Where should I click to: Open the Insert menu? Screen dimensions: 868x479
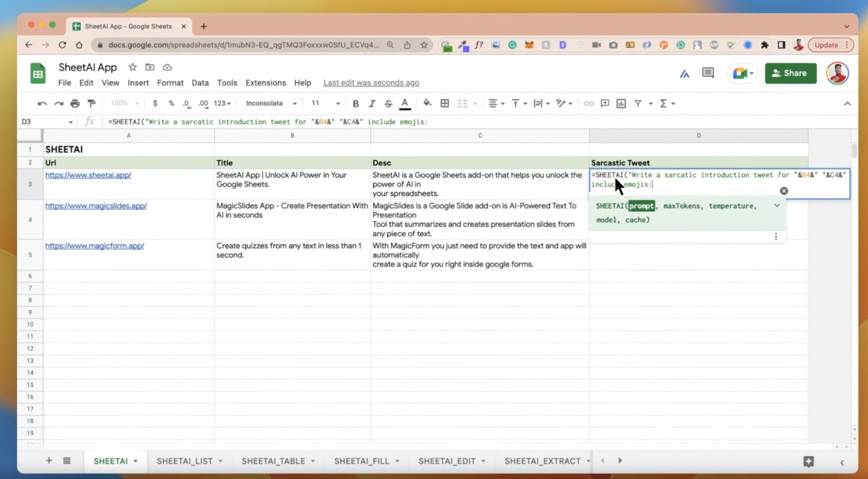tap(138, 83)
